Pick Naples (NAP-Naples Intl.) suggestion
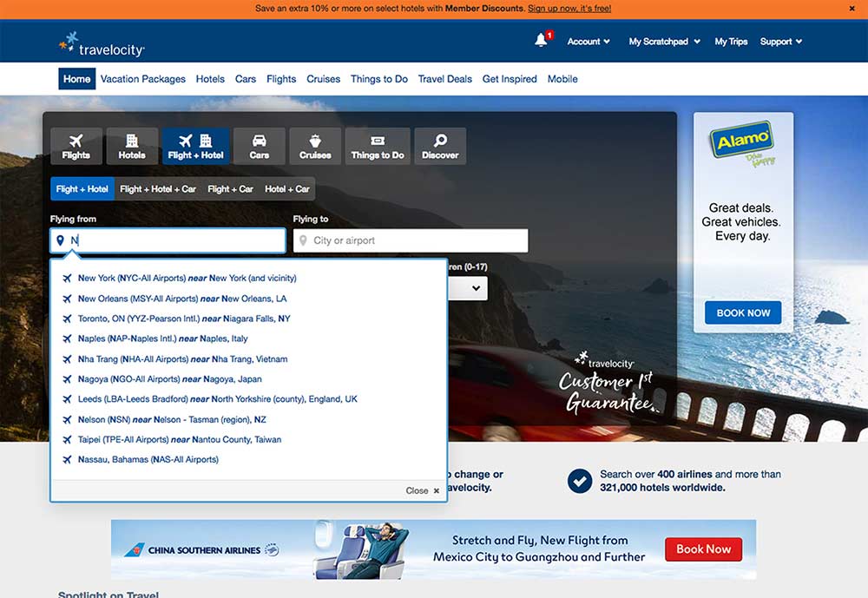This screenshot has height=598, width=868. click(163, 338)
